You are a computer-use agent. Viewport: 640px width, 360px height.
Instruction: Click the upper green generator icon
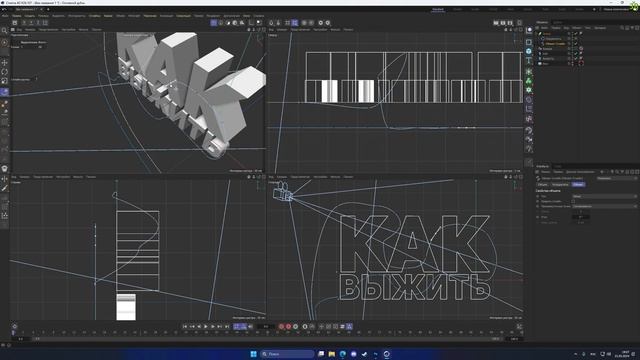click(529, 71)
